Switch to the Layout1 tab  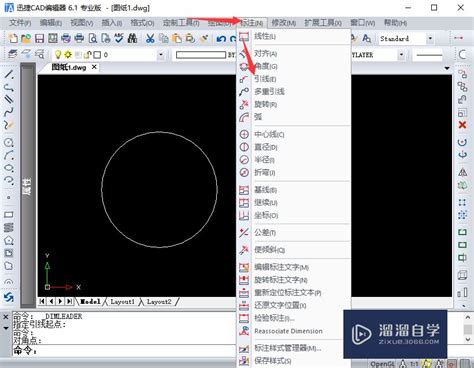point(122,301)
